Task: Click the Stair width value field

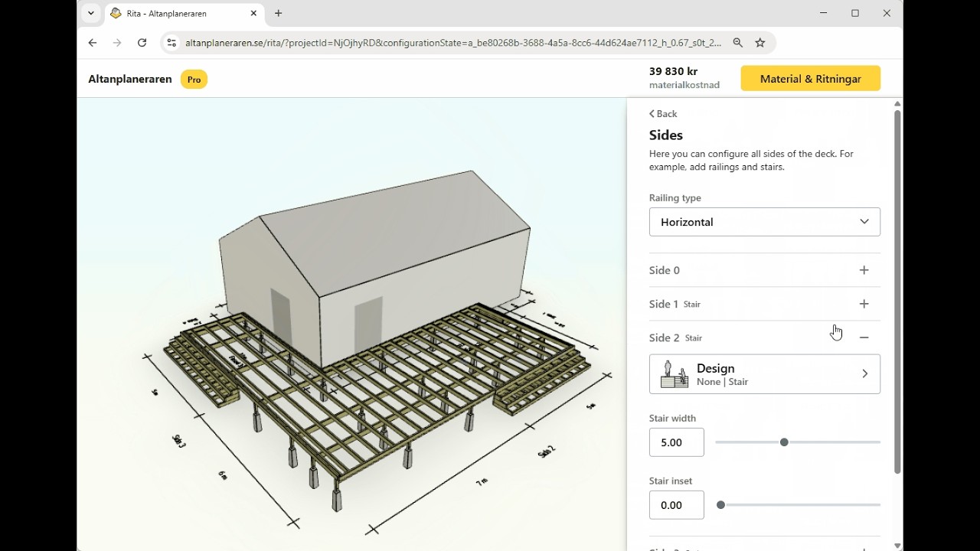Action: coord(676,442)
